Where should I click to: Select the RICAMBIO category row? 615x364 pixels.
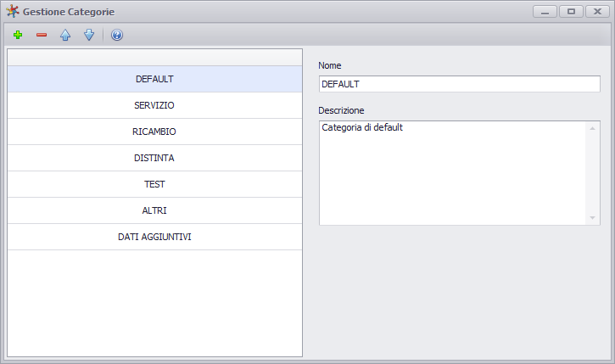(154, 132)
